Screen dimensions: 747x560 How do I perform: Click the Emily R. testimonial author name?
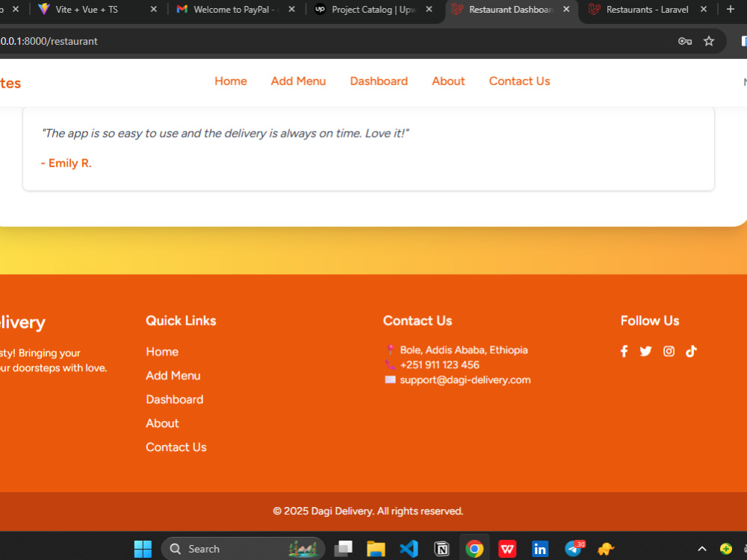[x=66, y=164]
